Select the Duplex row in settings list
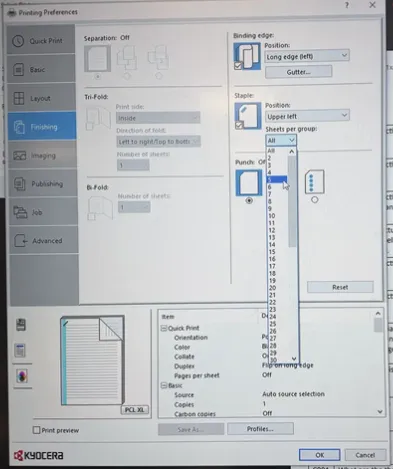This screenshot has height=469, width=393. (x=266, y=366)
